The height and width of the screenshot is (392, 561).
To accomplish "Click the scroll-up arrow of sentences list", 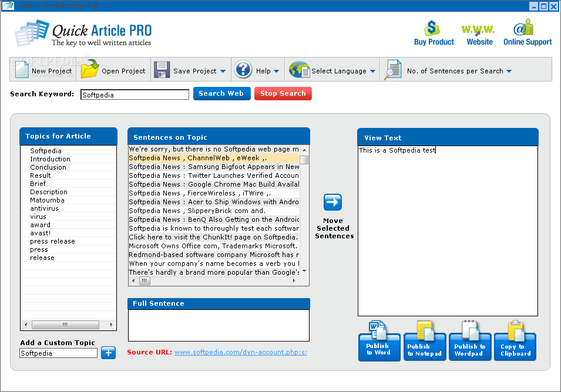I will pos(304,150).
